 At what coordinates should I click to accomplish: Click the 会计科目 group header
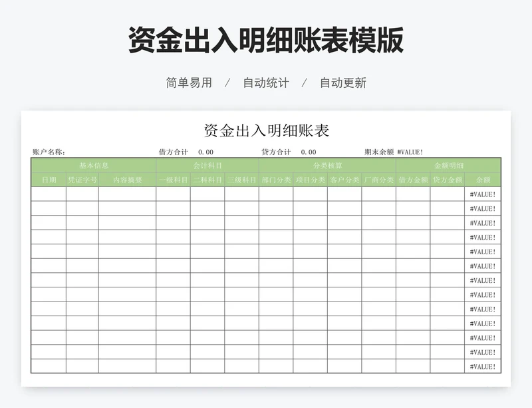pyautogui.click(x=207, y=166)
